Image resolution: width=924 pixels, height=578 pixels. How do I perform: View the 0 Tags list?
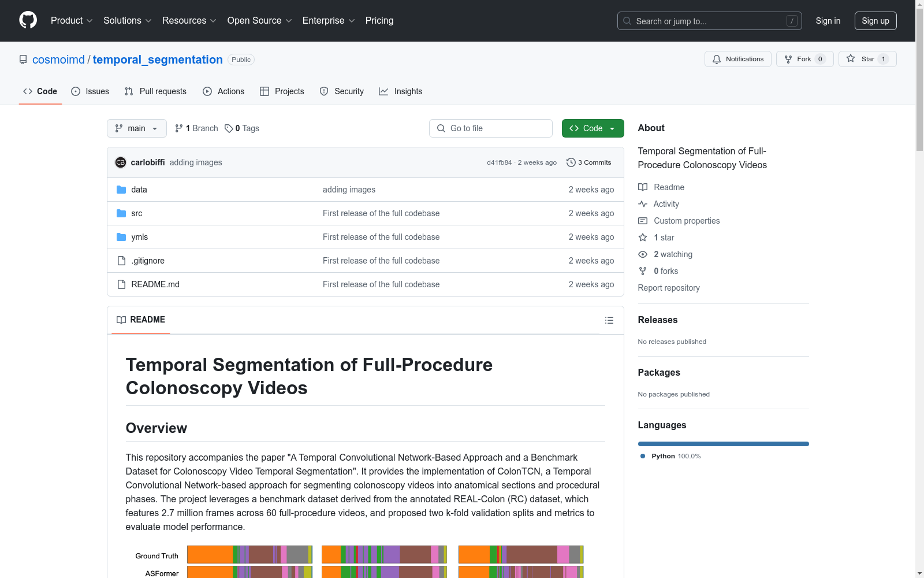coord(242,128)
